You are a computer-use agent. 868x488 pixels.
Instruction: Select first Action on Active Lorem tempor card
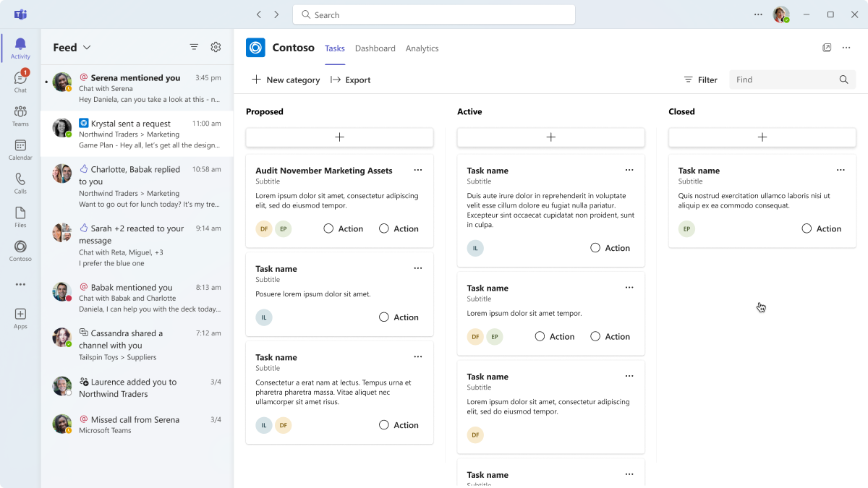pyautogui.click(x=555, y=337)
